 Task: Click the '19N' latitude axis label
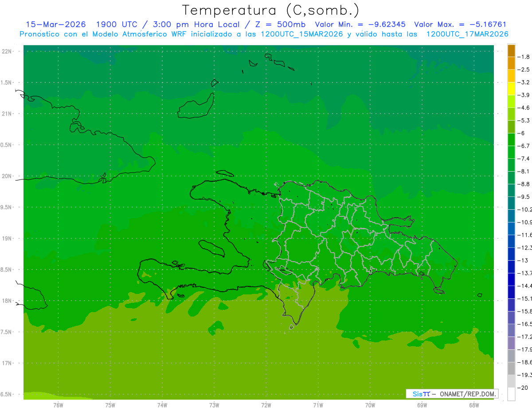pos(7,239)
